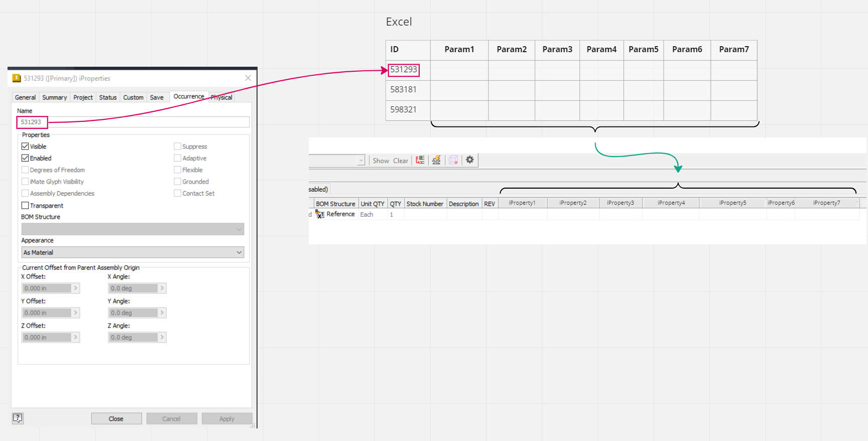Click the add custom parts cube icon
868x441 pixels.
[x=453, y=160]
